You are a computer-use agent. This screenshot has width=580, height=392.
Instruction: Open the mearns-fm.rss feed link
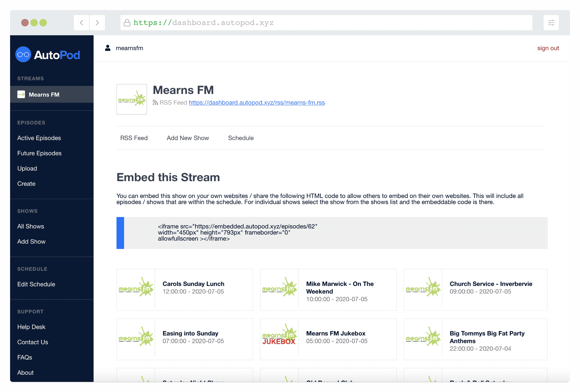tap(257, 103)
